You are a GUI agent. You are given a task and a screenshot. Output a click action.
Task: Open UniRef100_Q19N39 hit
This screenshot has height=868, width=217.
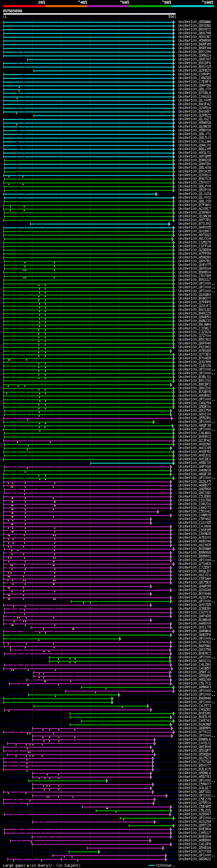pos(195,127)
